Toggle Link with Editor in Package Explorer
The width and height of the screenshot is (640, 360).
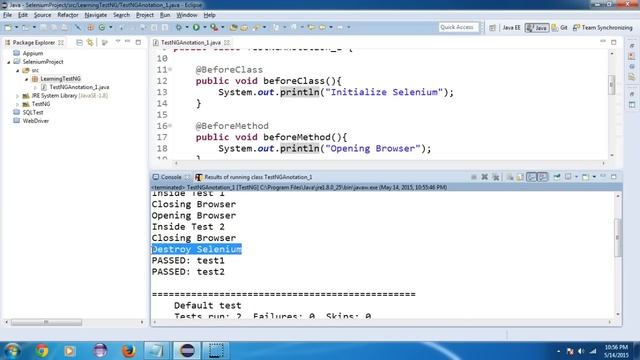click(90, 42)
